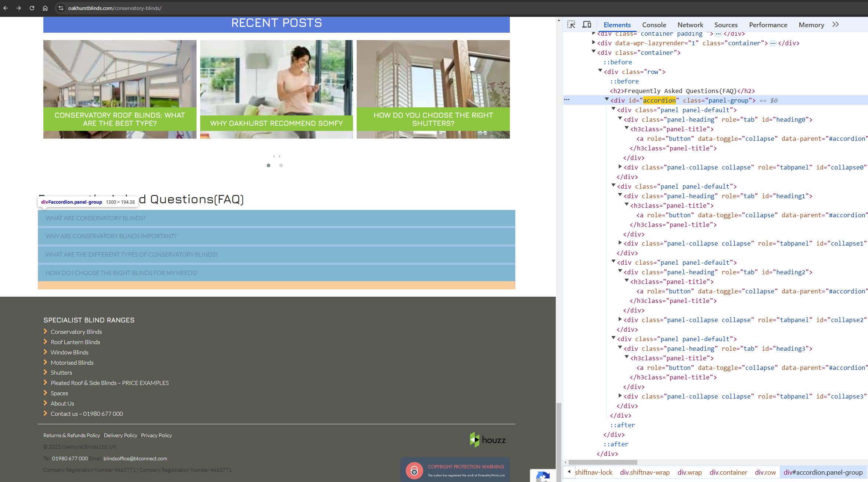Toggle the device toolbar emulation icon
Image resolution: width=868 pixels, height=482 pixels.
point(587,25)
